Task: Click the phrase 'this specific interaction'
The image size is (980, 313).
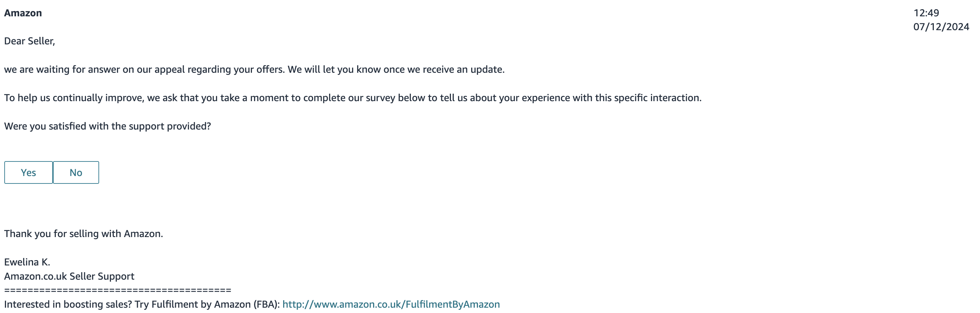Action: [648, 98]
